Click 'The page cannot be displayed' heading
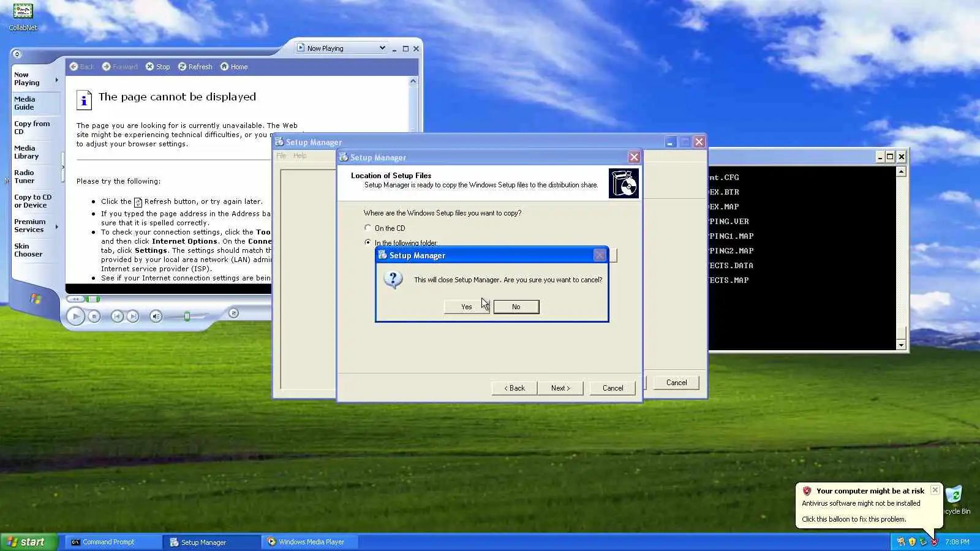 click(x=177, y=97)
